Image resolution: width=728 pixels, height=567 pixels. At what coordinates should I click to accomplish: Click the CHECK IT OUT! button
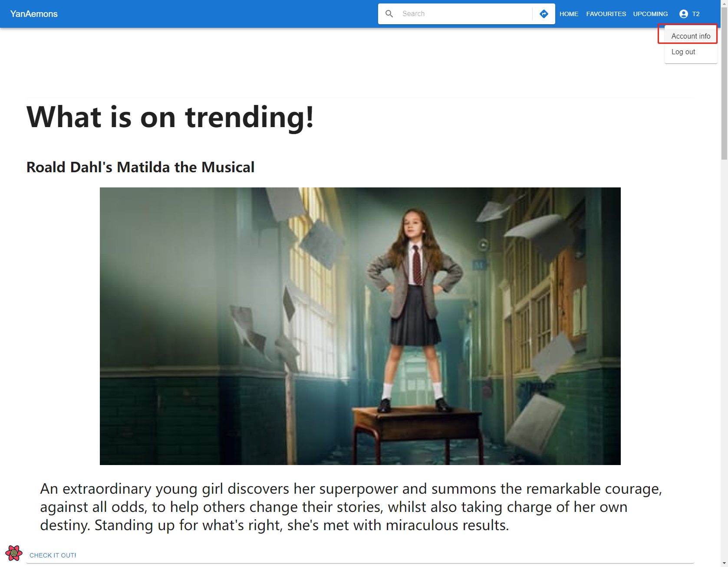click(x=53, y=555)
